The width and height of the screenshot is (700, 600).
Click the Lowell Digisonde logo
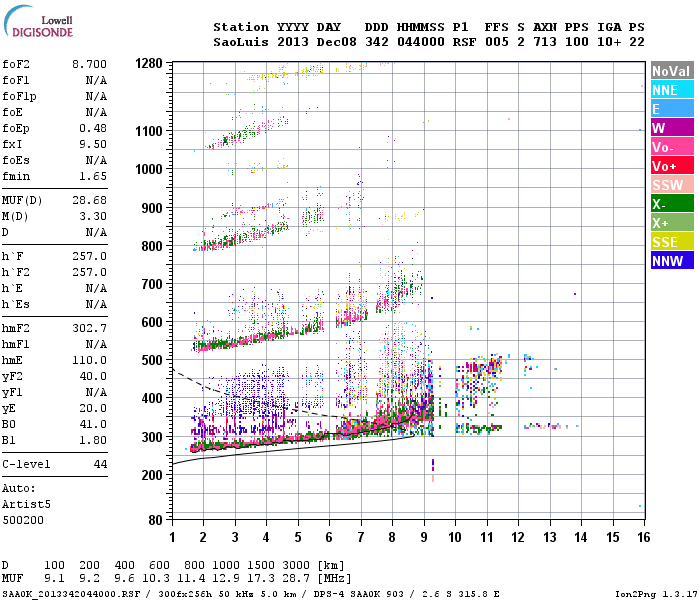pos(38,22)
